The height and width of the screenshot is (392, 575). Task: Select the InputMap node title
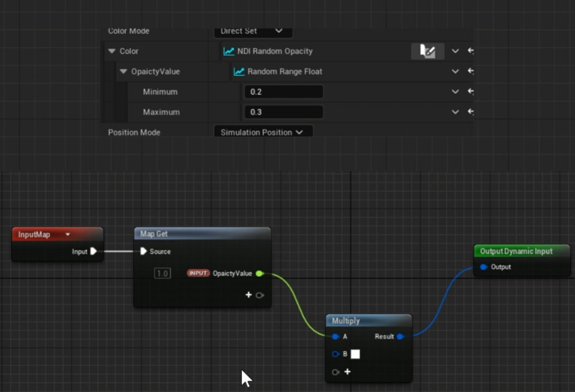pos(34,235)
